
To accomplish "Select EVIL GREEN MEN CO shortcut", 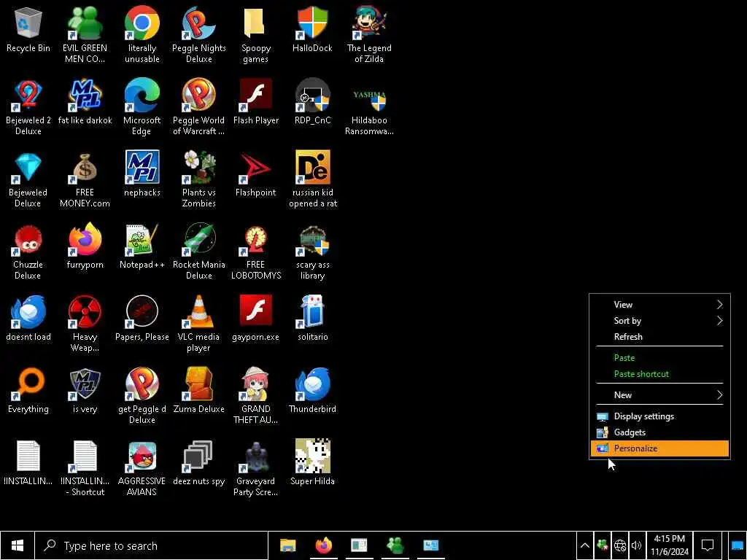I will (x=85, y=34).
